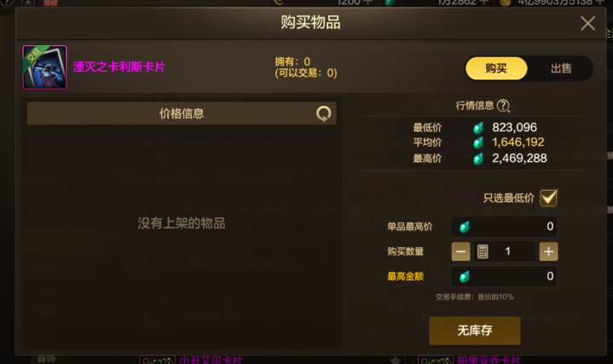The image size is (613, 364).
Task: Refresh the 价格信息 price list
Action: point(324,113)
